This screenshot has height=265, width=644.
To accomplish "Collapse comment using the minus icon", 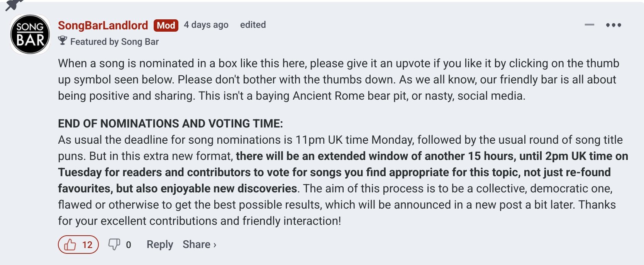I will [x=589, y=25].
